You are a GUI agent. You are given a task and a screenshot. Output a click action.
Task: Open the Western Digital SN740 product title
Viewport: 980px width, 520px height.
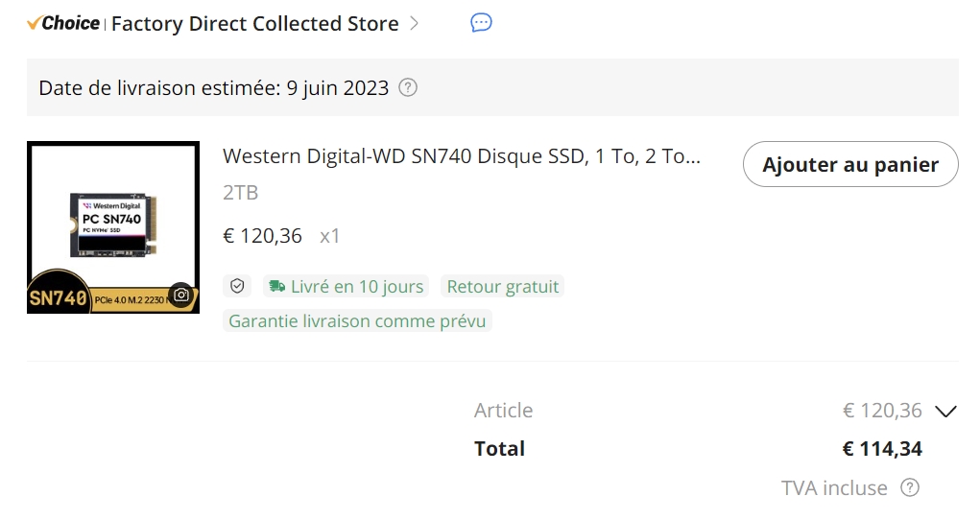[x=462, y=156]
